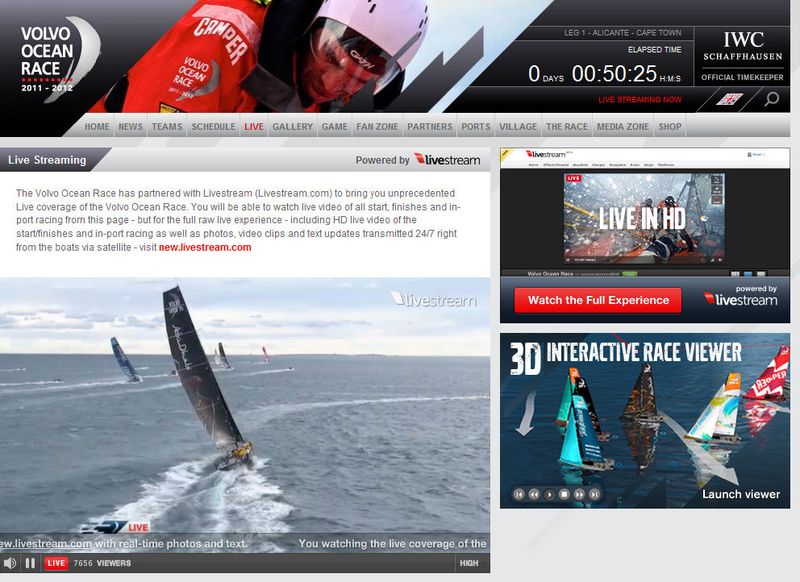Screen dimensions: 800x582
Task: Open the NEWS menu
Action: pyautogui.click(x=131, y=126)
